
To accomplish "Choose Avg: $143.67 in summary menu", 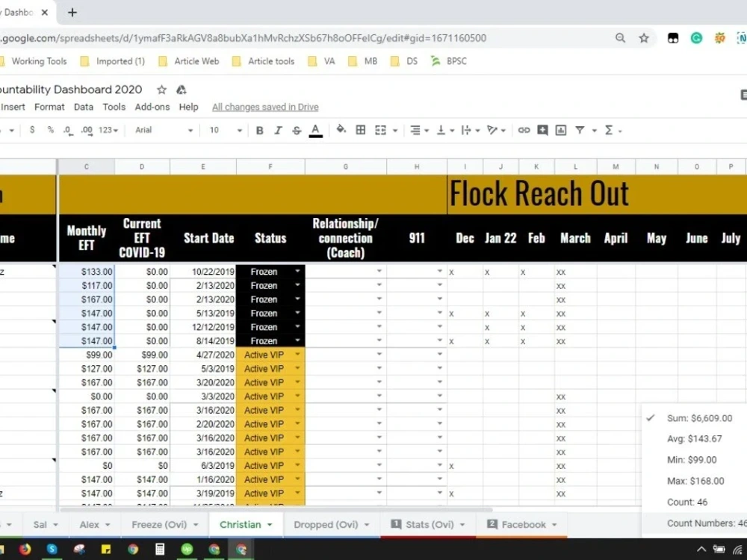I will [x=694, y=439].
